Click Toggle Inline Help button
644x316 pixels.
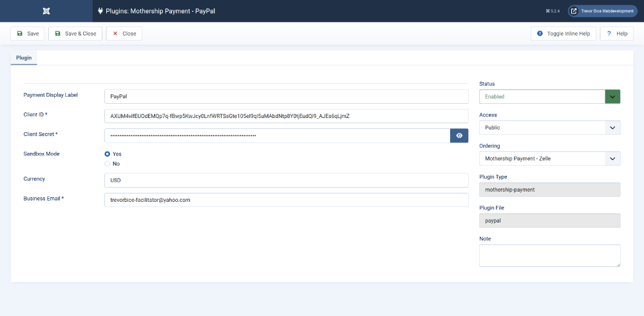[x=563, y=34]
